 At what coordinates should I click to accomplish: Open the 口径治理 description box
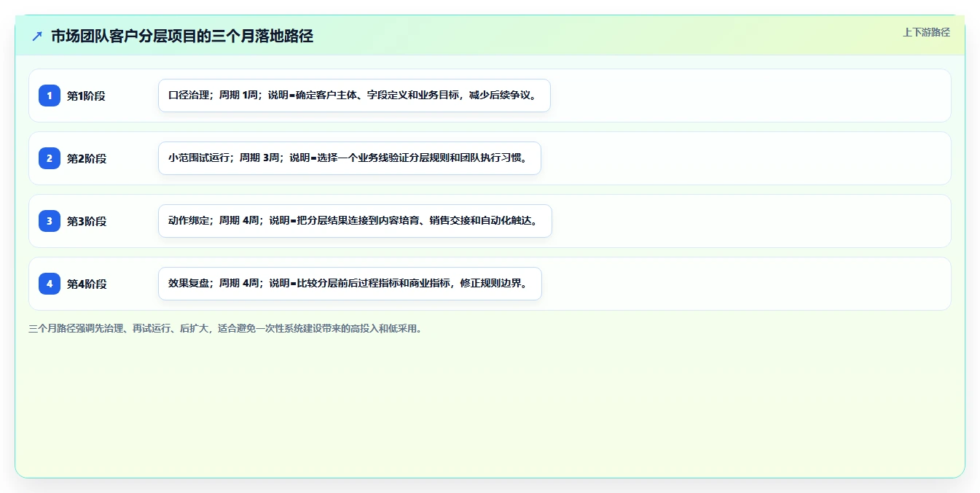(x=354, y=96)
